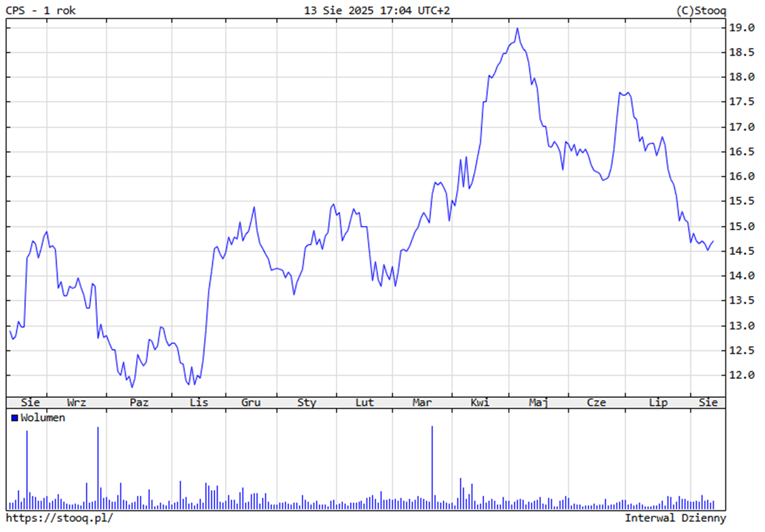Click the Mar month label

[422, 402]
